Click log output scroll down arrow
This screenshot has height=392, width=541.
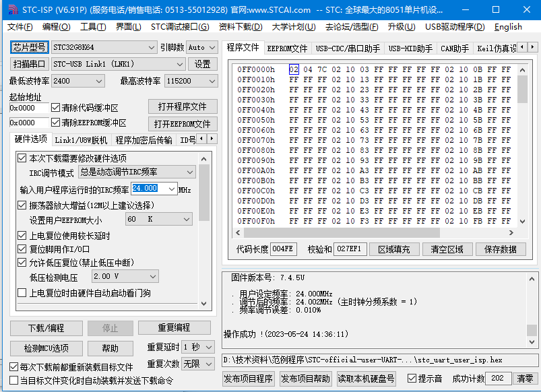532,342
